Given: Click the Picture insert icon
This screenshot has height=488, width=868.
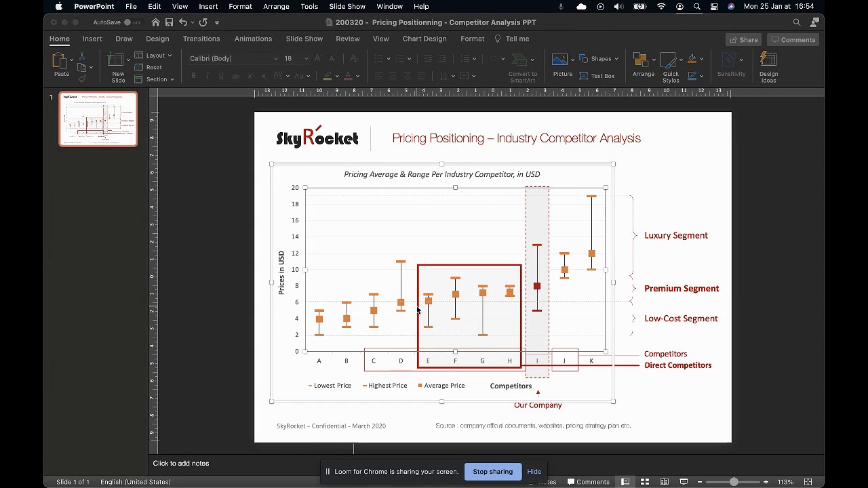Looking at the screenshot, I should pos(560,60).
